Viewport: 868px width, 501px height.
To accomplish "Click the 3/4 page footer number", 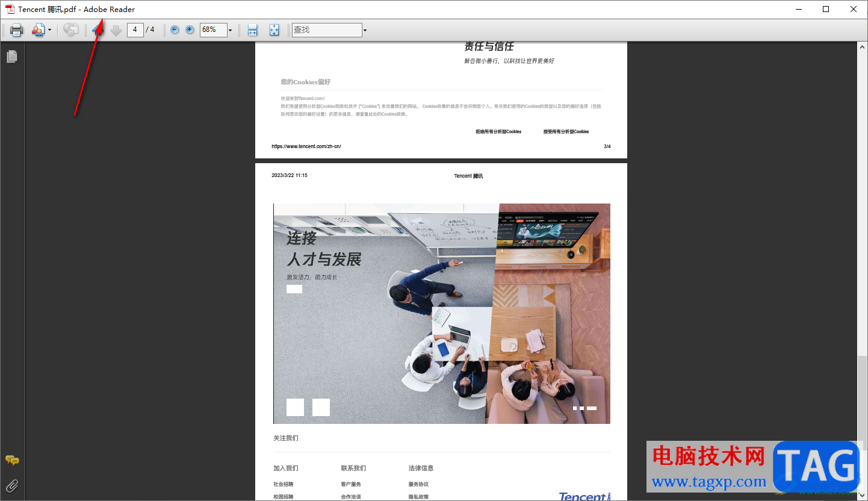I will point(607,146).
